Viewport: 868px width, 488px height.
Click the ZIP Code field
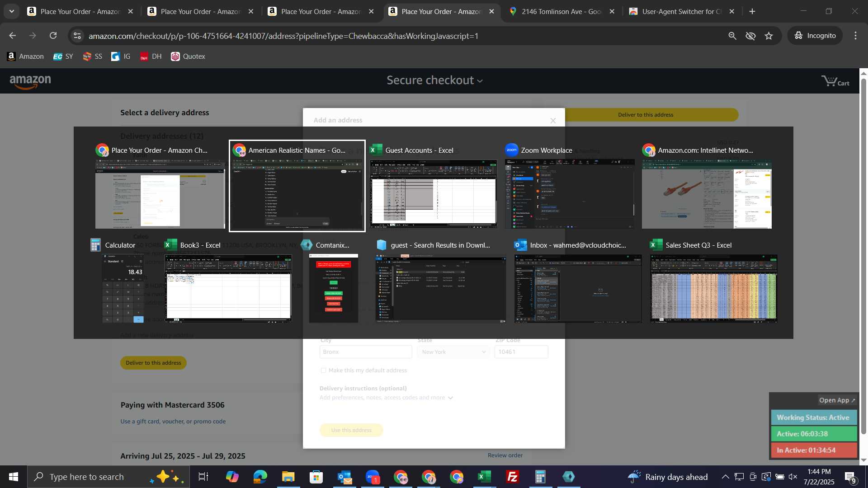point(521,352)
